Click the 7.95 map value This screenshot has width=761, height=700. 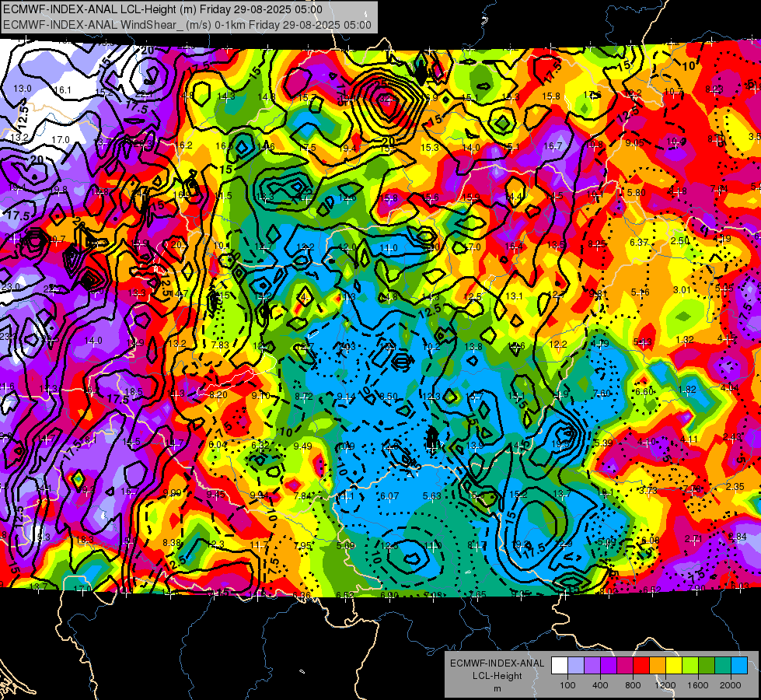(303, 545)
